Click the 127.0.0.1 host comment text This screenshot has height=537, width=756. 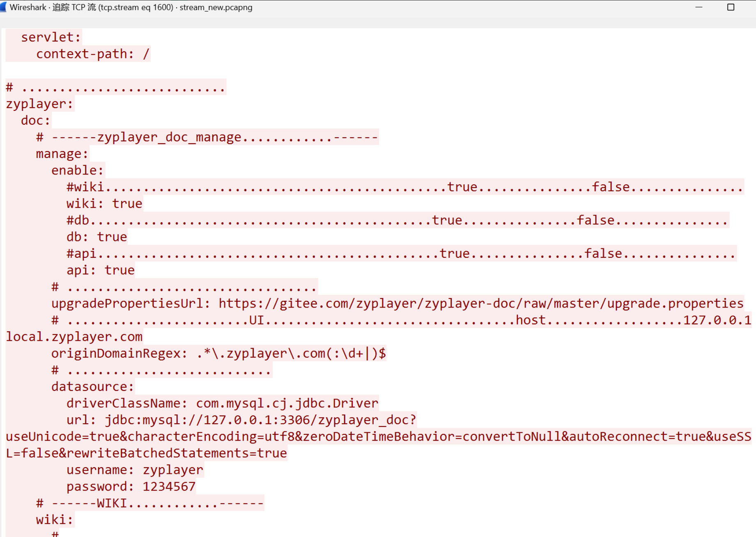coord(717,320)
